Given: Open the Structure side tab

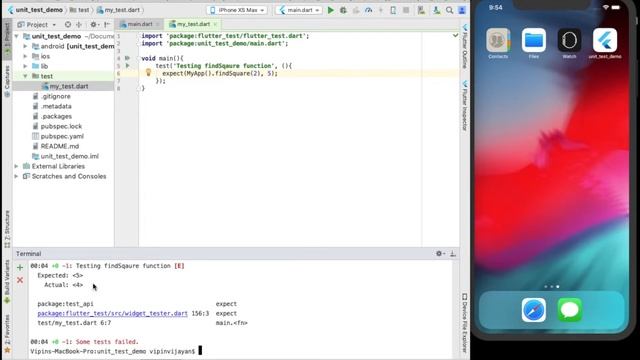Looking at the screenshot, I should (x=7, y=229).
